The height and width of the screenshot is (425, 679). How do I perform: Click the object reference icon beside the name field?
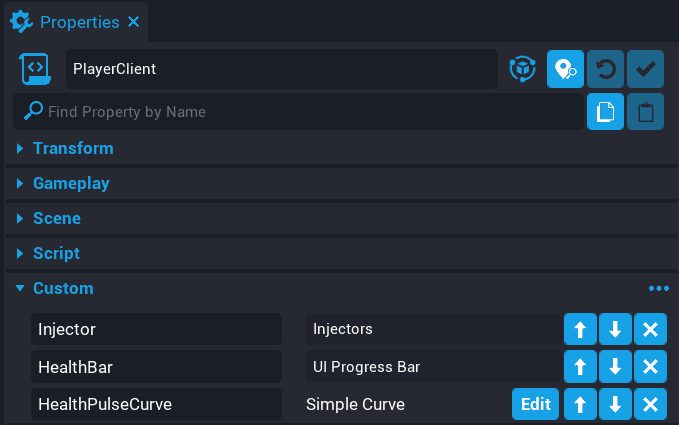[522, 69]
